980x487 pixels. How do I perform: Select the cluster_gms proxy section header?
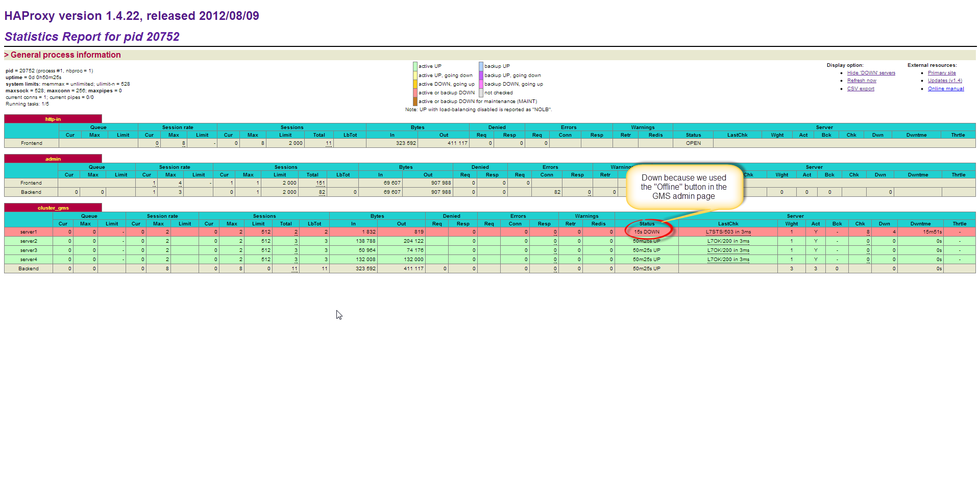[53, 208]
